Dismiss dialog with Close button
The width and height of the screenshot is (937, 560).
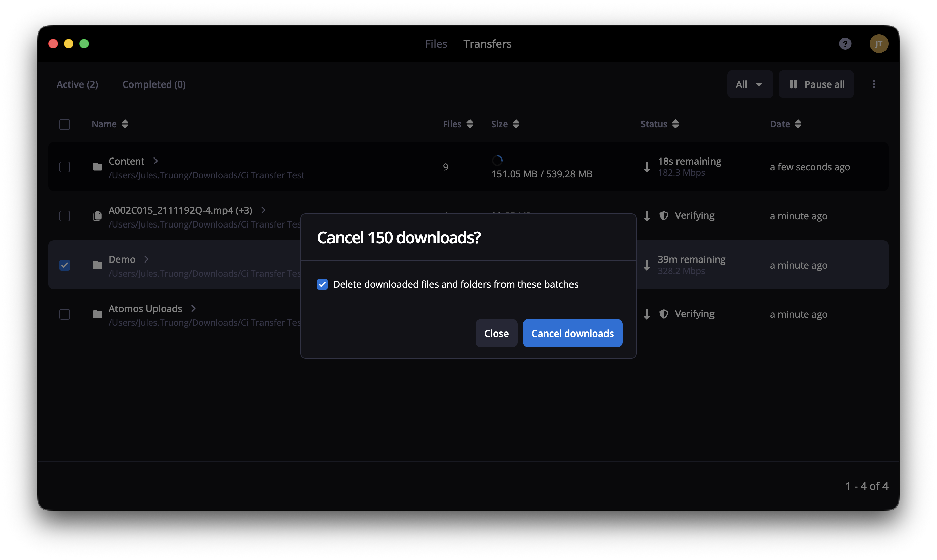click(x=496, y=333)
